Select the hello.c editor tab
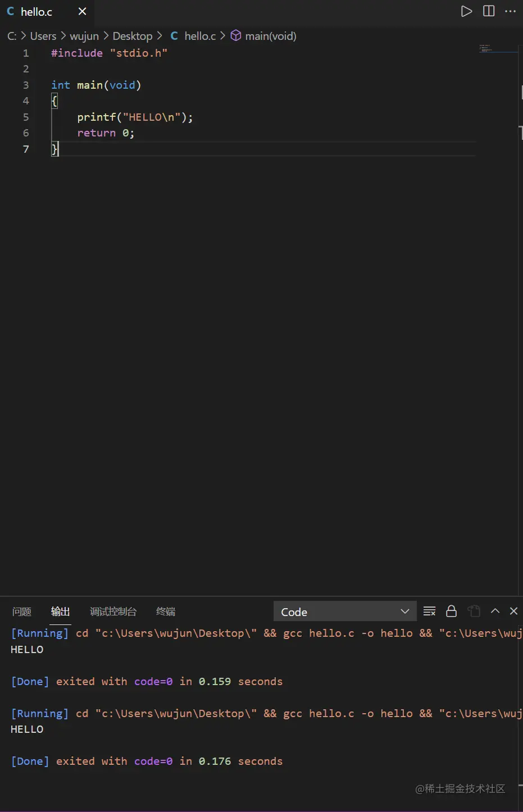The image size is (523, 812). point(46,11)
